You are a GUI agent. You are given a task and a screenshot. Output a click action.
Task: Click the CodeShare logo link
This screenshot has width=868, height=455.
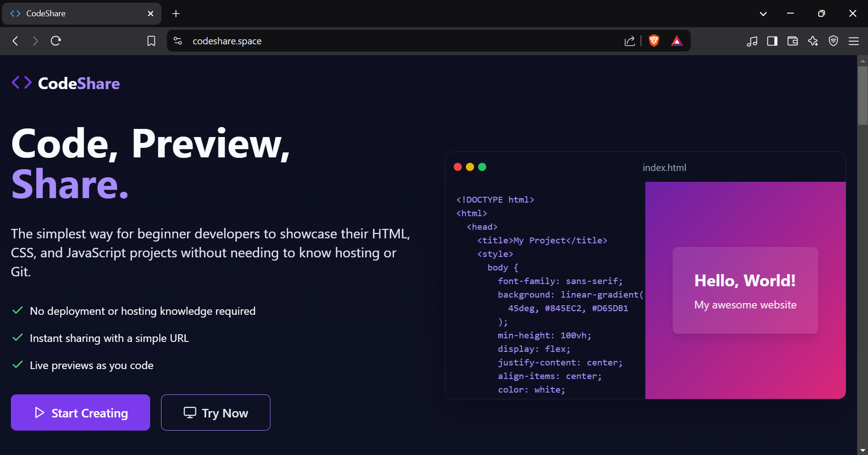tap(66, 83)
